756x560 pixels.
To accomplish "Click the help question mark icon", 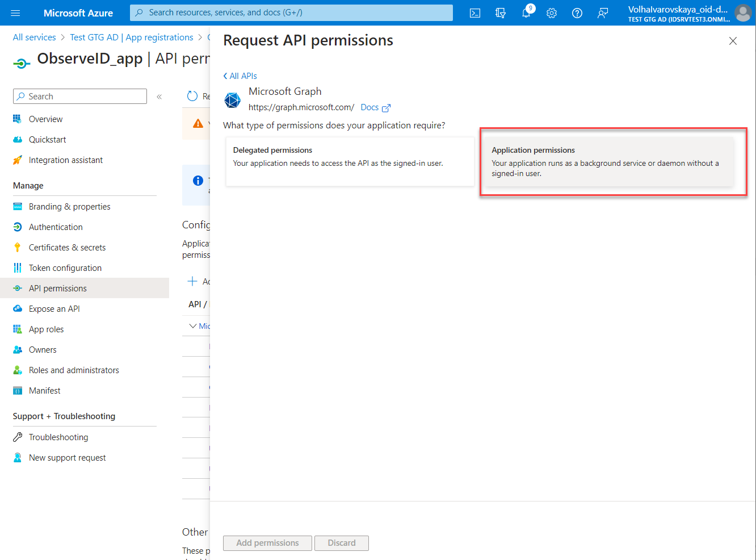I will [x=577, y=13].
